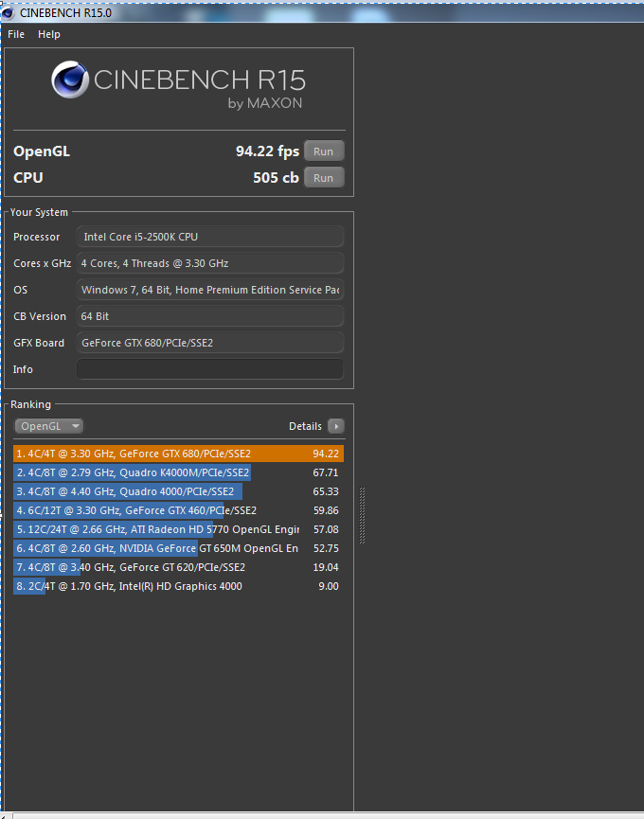Viewport: 644px width, 819px height.
Task: Click the panel splitter grip handle
Action: (362, 515)
